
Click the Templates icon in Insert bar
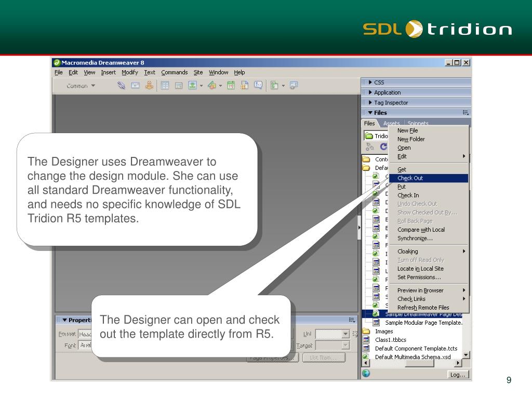pyautogui.click(x=274, y=85)
